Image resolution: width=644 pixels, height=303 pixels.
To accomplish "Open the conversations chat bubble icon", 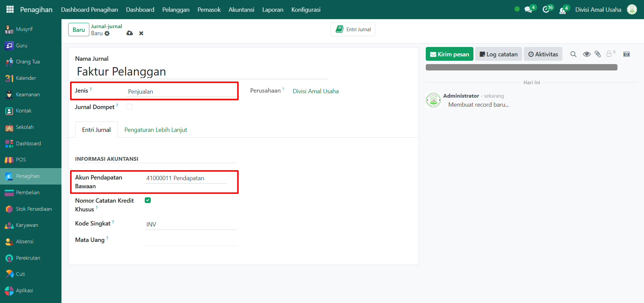I will (x=528, y=9).
